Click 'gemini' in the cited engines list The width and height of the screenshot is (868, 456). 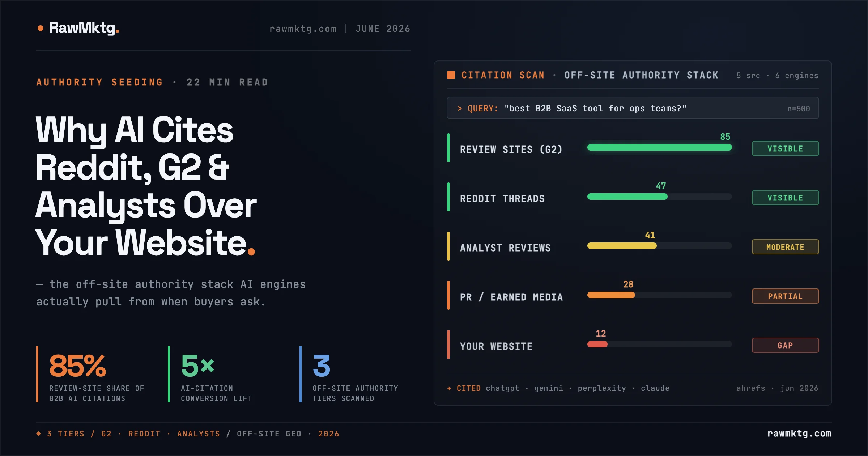[x=548, y=388]
